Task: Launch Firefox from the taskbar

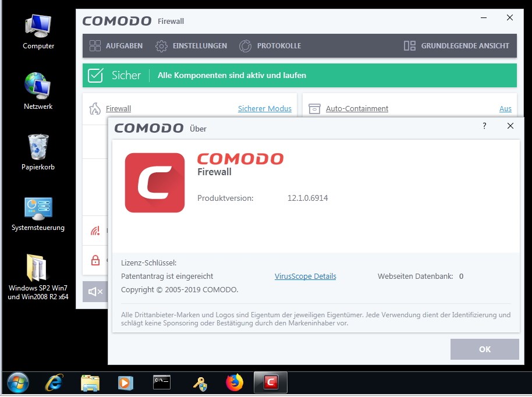Action: [235, 382]
